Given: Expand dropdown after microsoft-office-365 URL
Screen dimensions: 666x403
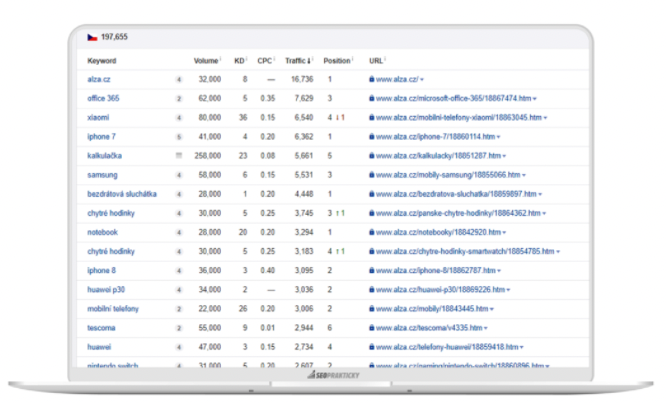Looking at the screenshot, I should pos(535,99).
